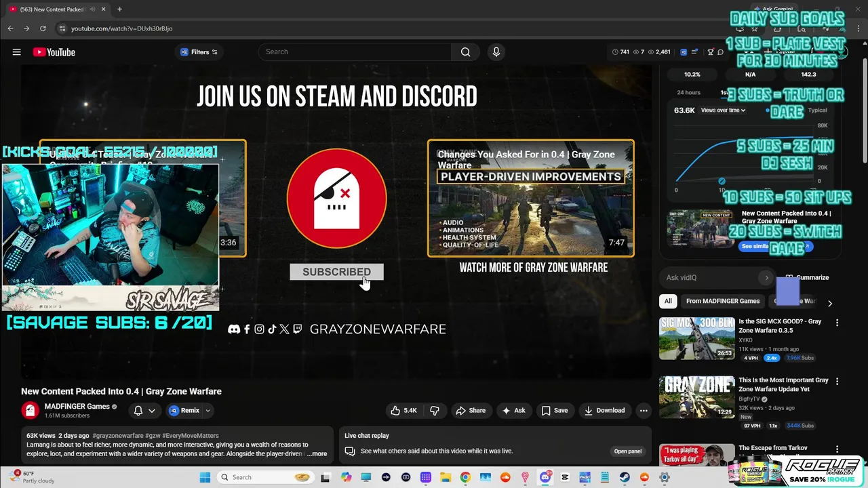868x488 pixels.
Task: Reload the page in Chrome
Action: pos(43,28)
